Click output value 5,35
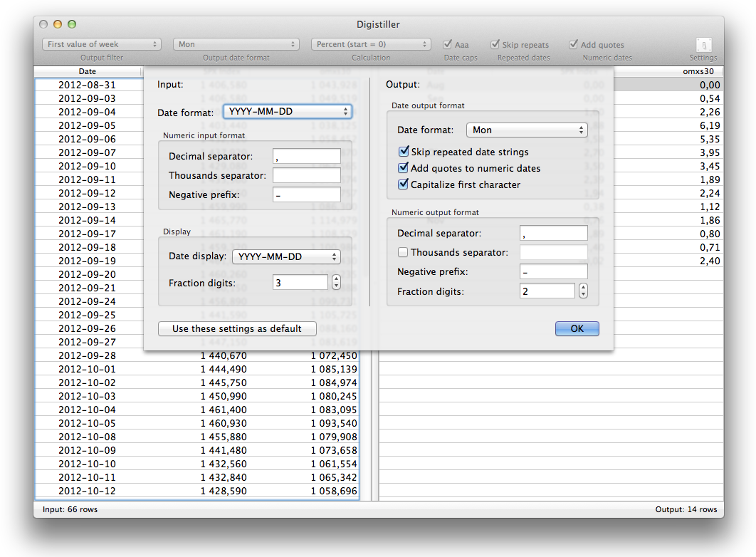The width and height of the screenshot is (756, 557). (710, 139)
